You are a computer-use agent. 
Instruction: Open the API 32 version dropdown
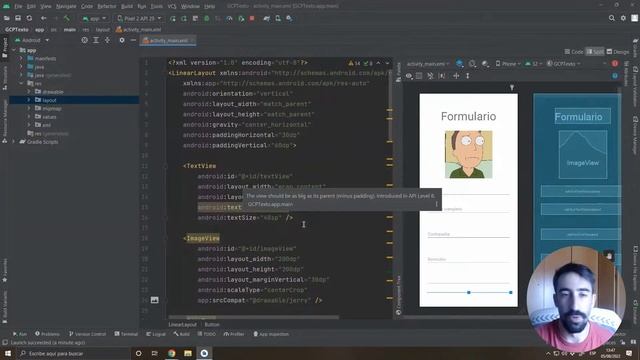tap(534, 64)
